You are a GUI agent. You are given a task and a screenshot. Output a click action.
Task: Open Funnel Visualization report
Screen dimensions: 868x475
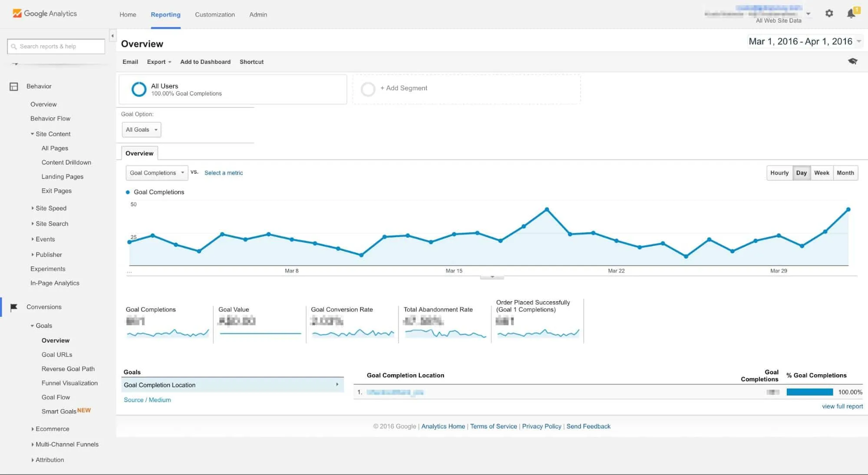pos(69,383)
